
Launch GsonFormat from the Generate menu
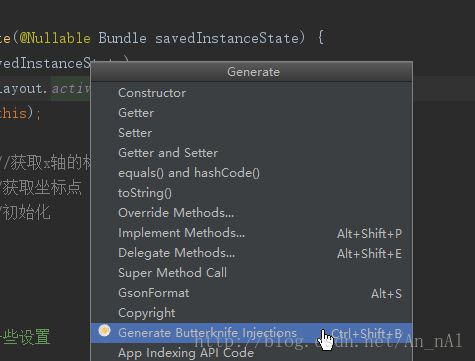(252, 293)
